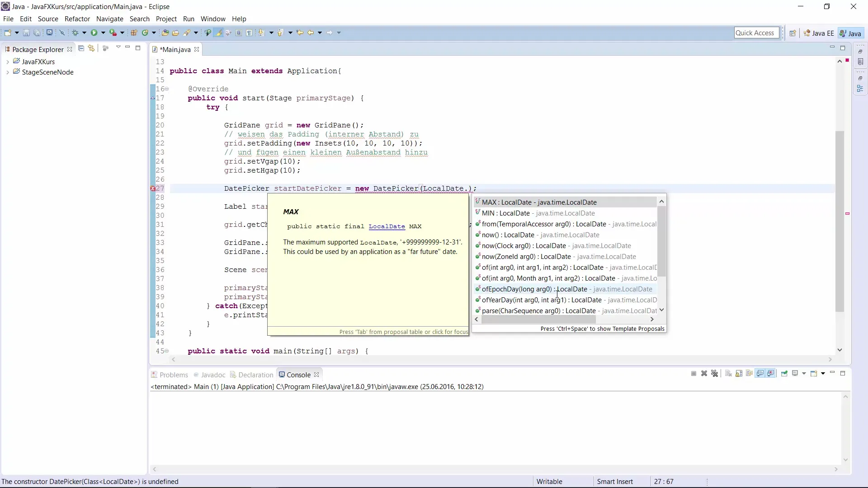Click the Open Perspective icon
The height and width of the screenshot is (488, 868).
click(793, 33)
